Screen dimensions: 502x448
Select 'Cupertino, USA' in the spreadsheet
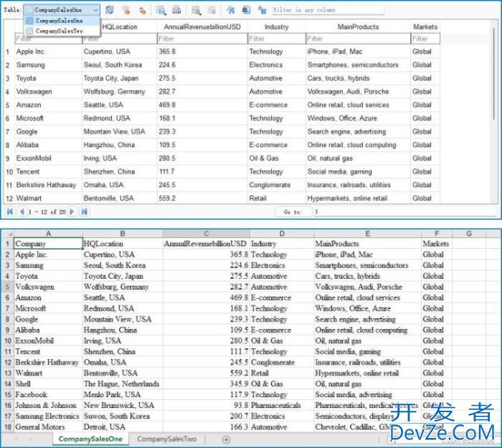point(123,254)
